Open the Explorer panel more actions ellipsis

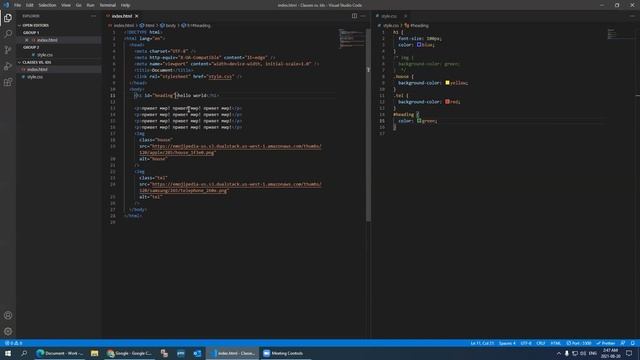pos(93,16)
